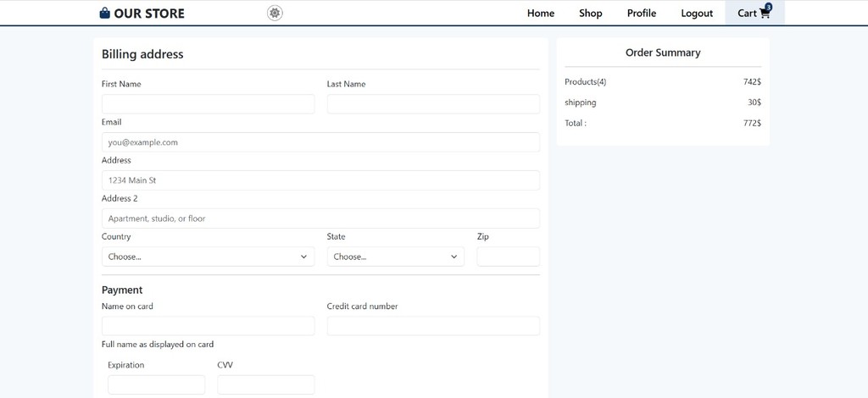Select the Name on card field
The height and width of the screenshot is (398, 868).
tap(208, 326)
